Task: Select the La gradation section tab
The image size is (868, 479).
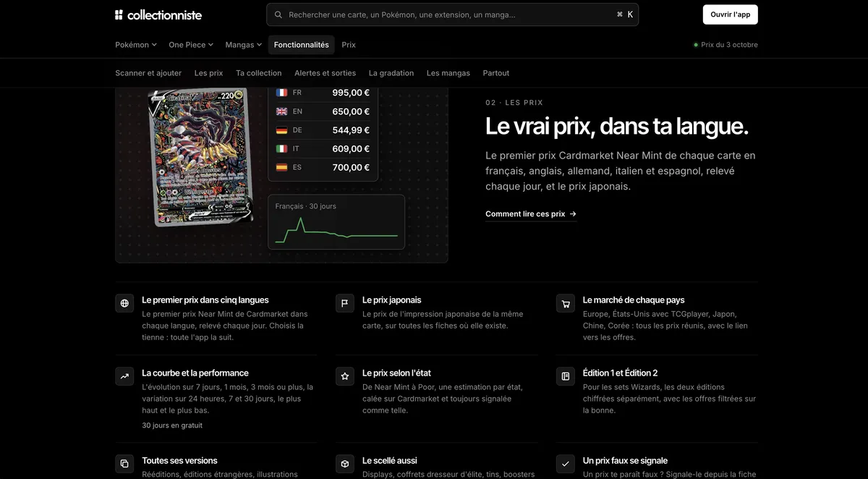Action: 391,73
